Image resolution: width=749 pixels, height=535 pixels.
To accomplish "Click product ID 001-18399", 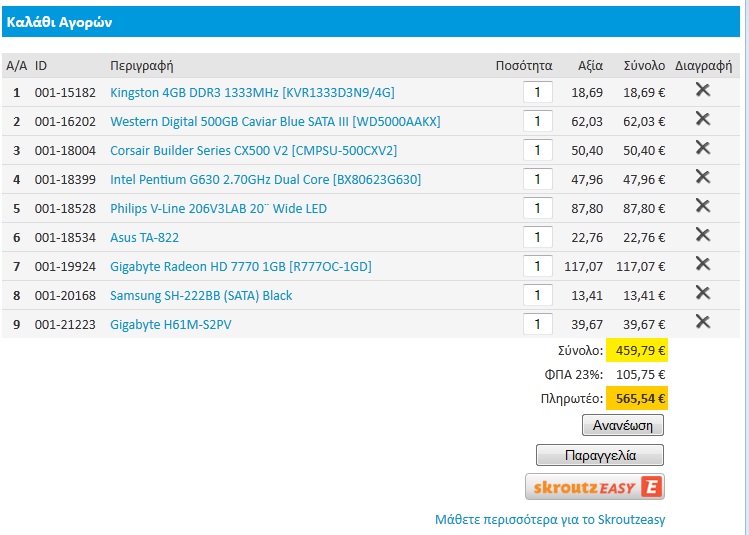I will [65, 180].
